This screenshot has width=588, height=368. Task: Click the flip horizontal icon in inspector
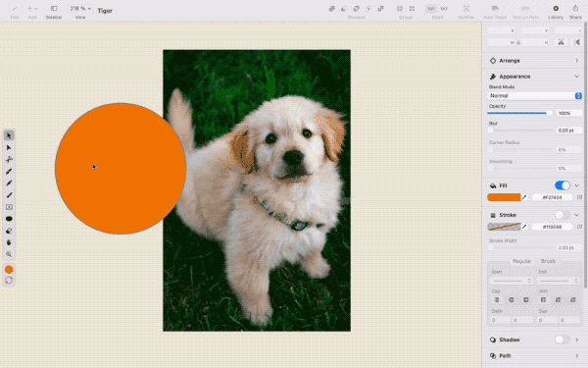[x=561, y=42]
